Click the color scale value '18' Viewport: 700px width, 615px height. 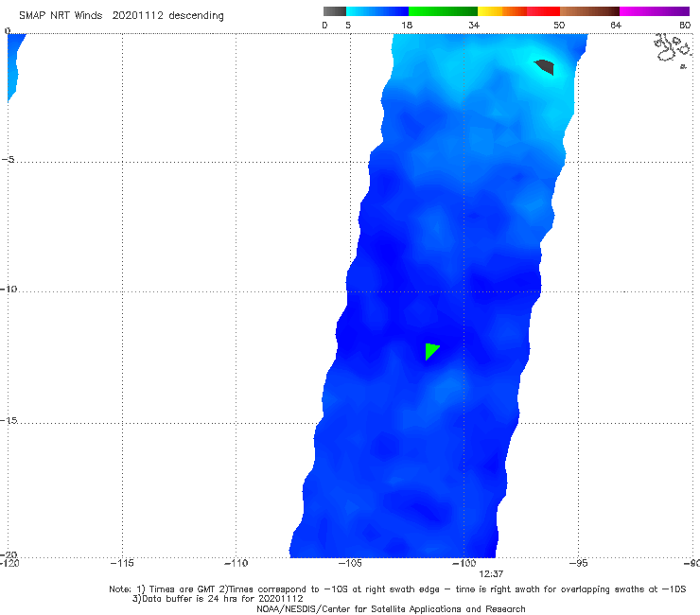tap(407, 26)
